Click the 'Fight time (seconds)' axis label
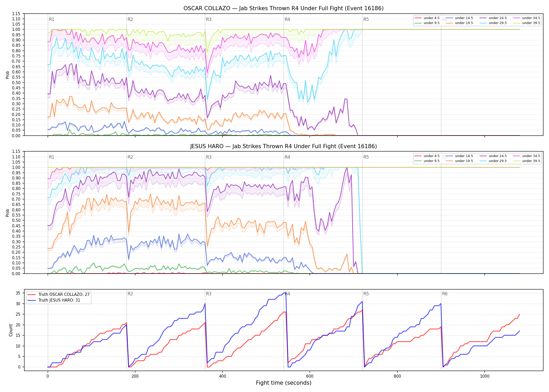Screen dimensions: 549x392 click(284, 383)
